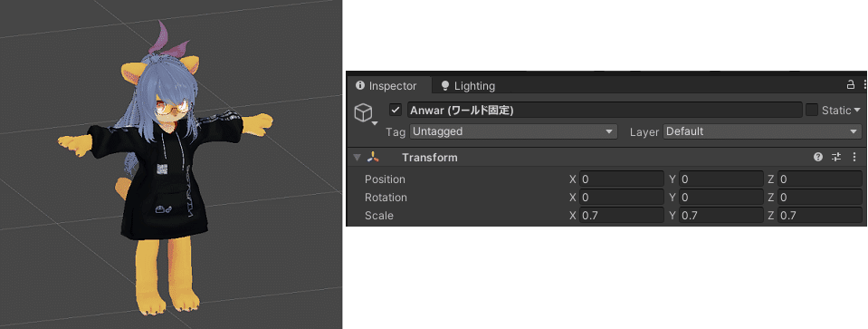
Task: Open the Static flags dropdown arrow
Action: pyautogui.click(x=857, y=110)
